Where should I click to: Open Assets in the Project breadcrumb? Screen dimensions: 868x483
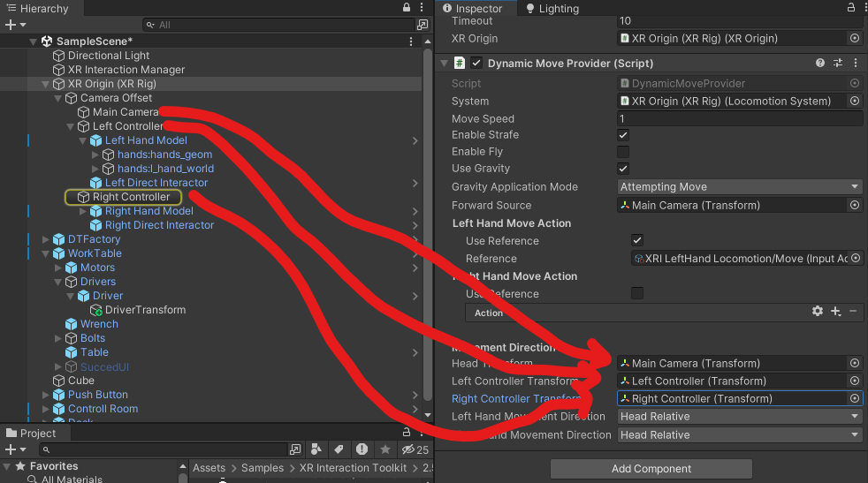tap(209, 468)
